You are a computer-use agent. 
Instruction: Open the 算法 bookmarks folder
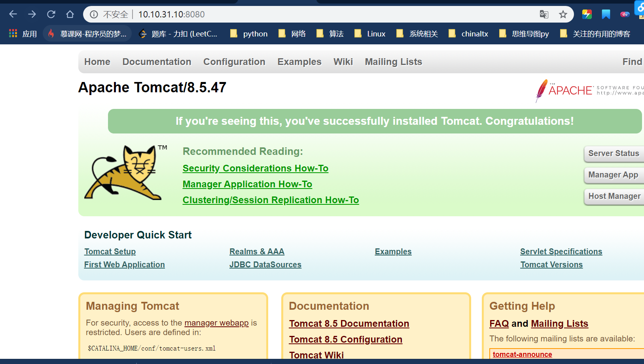pyautogui.click(x=330, y=34)
